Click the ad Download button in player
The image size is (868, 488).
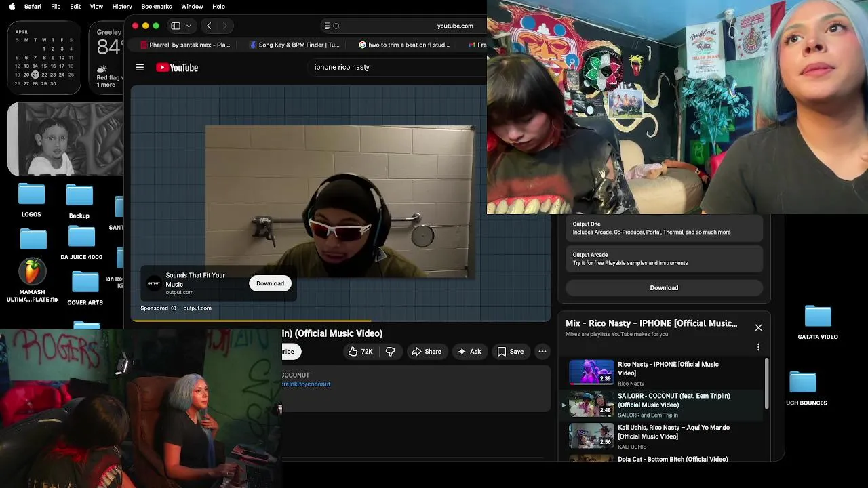[270, 283]
